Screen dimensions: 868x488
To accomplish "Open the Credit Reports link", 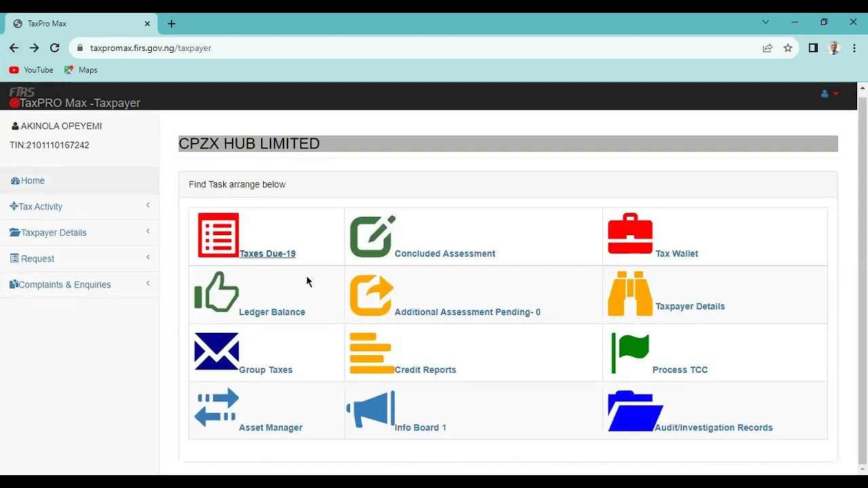I will pyautogui.click(x=425, y=370).
